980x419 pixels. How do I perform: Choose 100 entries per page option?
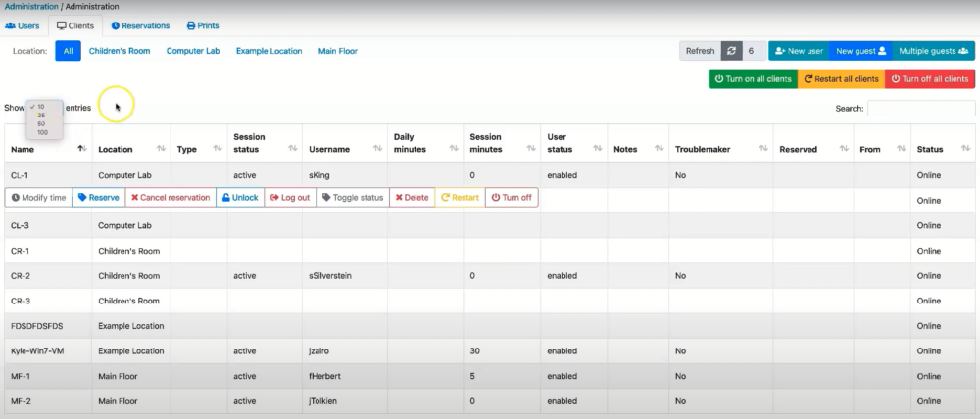pos(42,132)
